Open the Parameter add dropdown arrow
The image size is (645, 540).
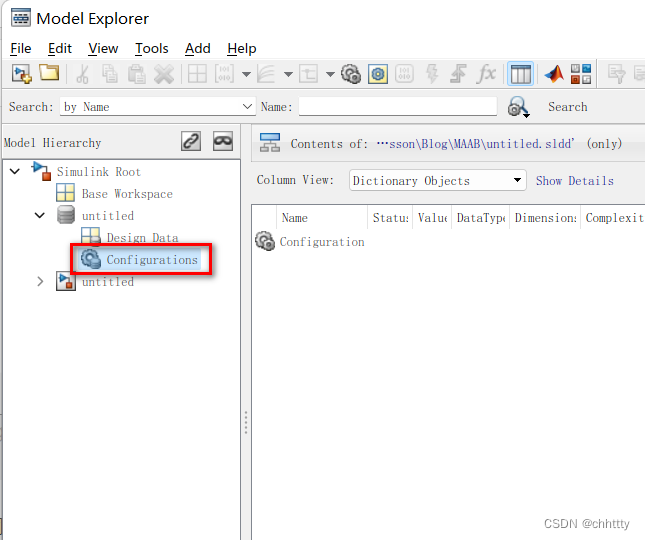[246, 75]
